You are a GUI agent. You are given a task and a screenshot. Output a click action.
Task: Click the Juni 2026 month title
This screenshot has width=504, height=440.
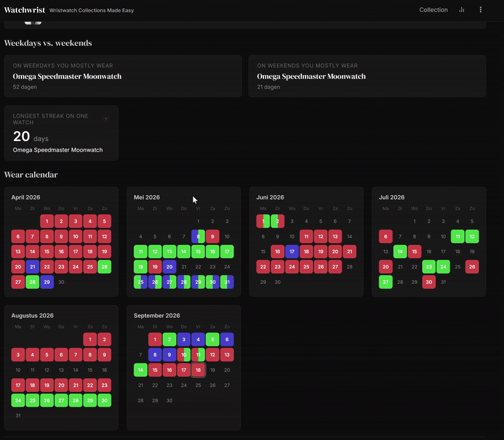270,197
